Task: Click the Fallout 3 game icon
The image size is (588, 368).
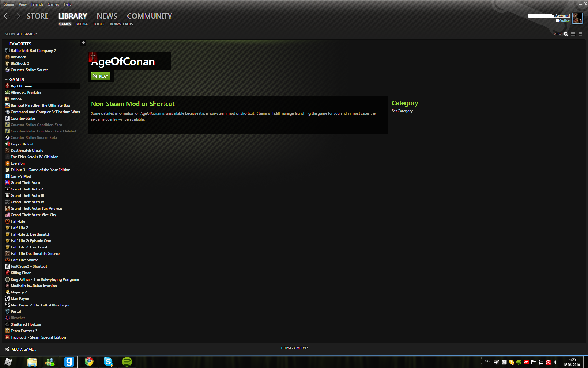Action: point(7,170)
